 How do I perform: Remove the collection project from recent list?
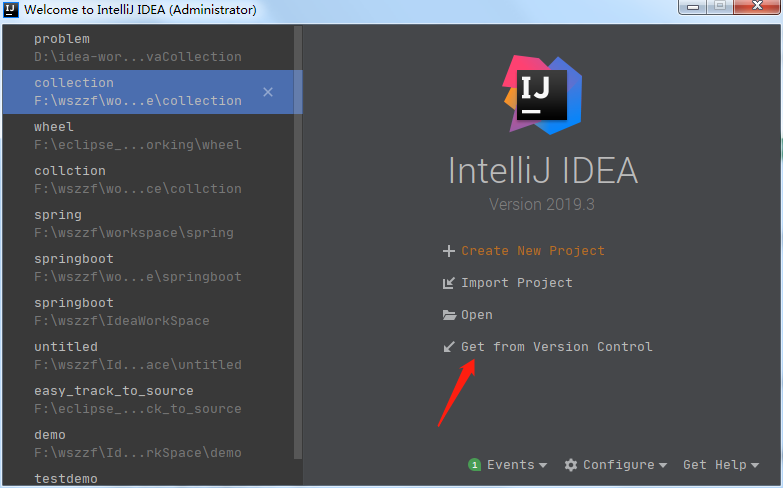pos(267,92)
